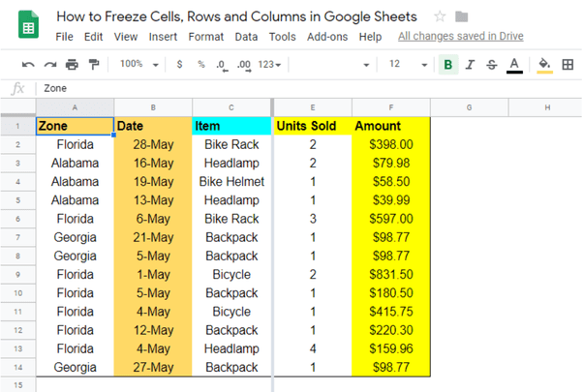Select the $415.75 amount cell
This screenshot has height=392, width=583.
tap(391, 312)
